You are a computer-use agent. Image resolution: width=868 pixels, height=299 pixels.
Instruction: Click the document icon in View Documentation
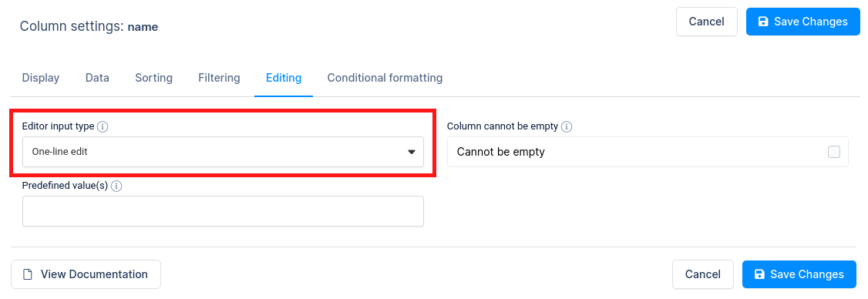click(27, 274)
